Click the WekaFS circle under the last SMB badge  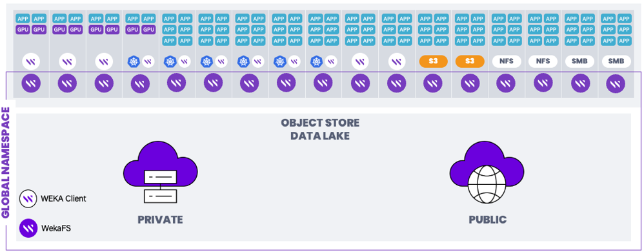coord(616,83)
